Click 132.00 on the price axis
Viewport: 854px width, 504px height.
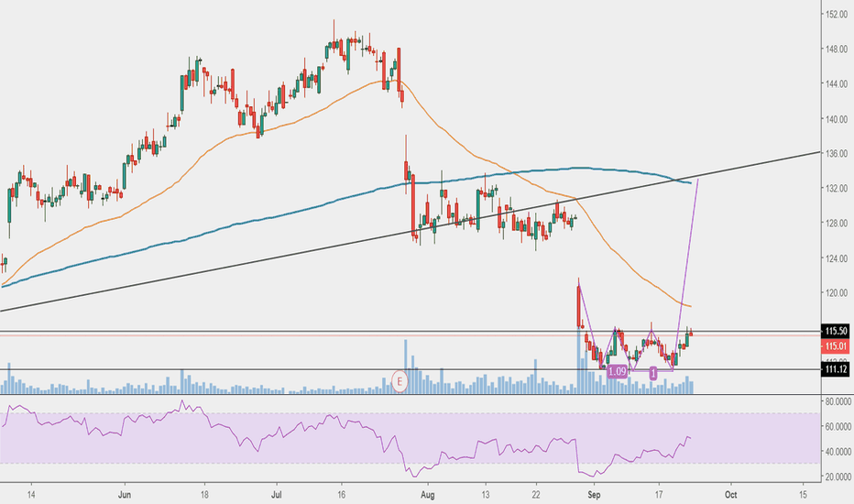(836, 189)
